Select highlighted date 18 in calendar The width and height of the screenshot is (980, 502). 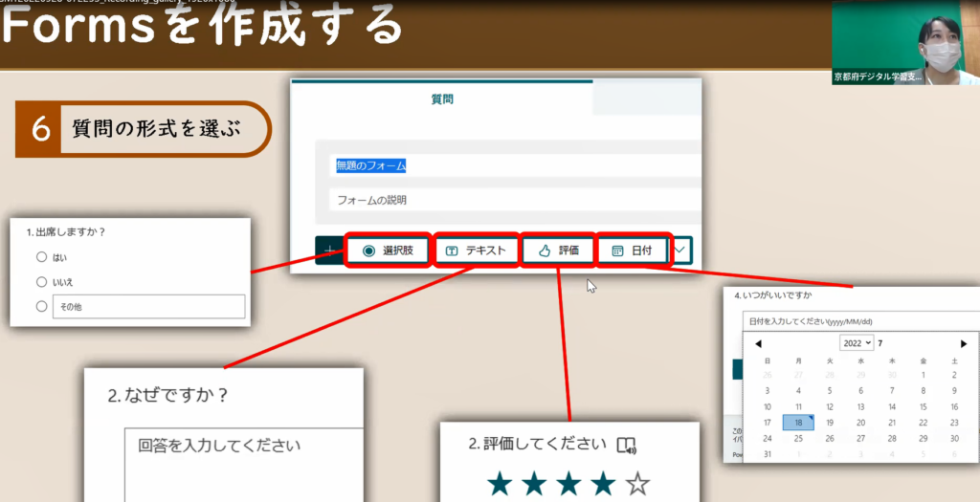[x=798, y=423]
